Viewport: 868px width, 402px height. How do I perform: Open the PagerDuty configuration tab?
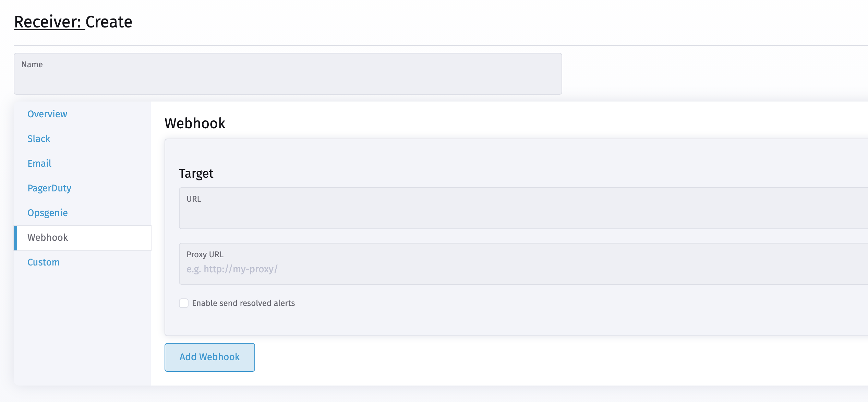point(50,188)
